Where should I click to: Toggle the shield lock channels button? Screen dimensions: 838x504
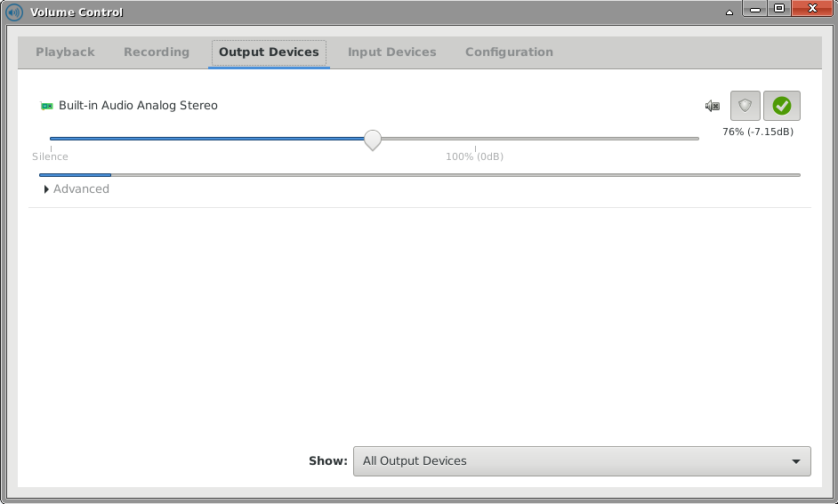click(745, 106)
